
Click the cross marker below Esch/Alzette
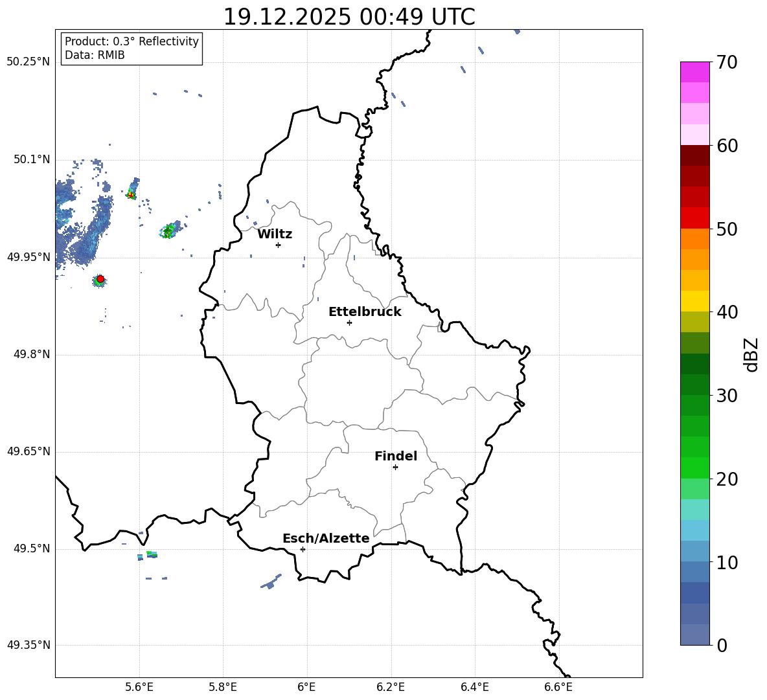tap(303, 549)
